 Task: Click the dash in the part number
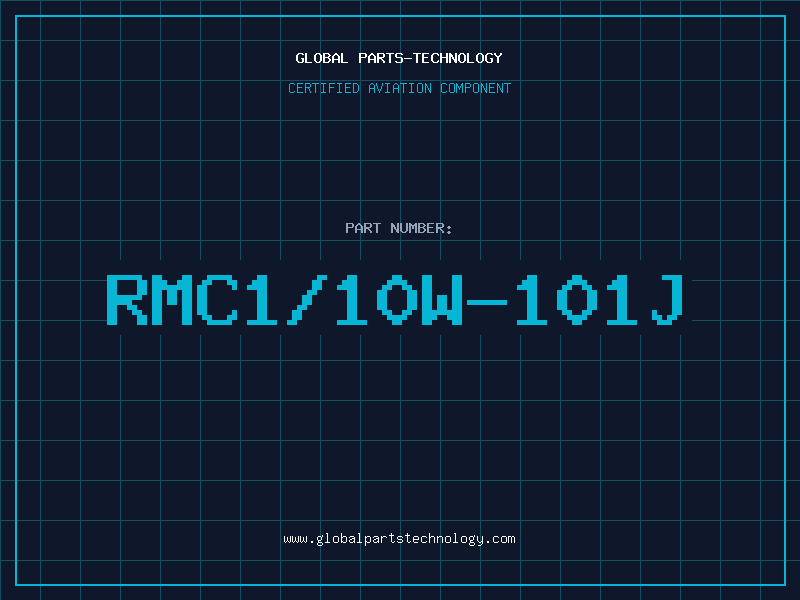(x=487, y=302)
